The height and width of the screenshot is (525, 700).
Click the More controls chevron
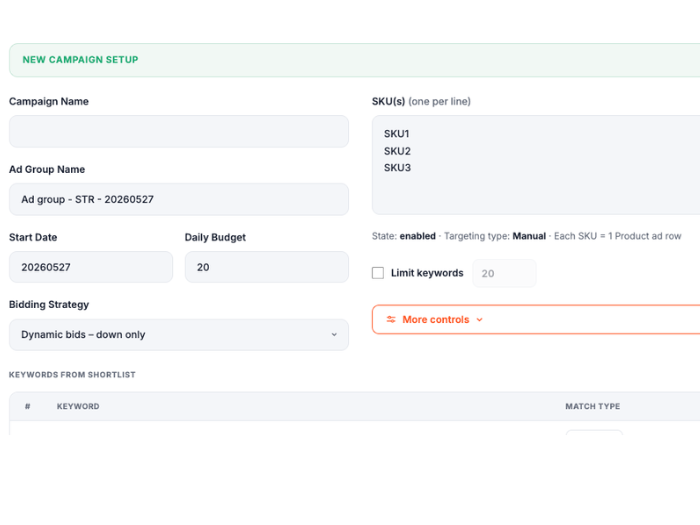click(x=479, y=320)
